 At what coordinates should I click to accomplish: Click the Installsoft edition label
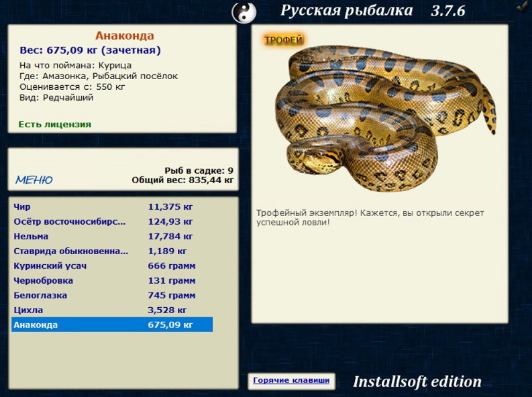(417, 382)
